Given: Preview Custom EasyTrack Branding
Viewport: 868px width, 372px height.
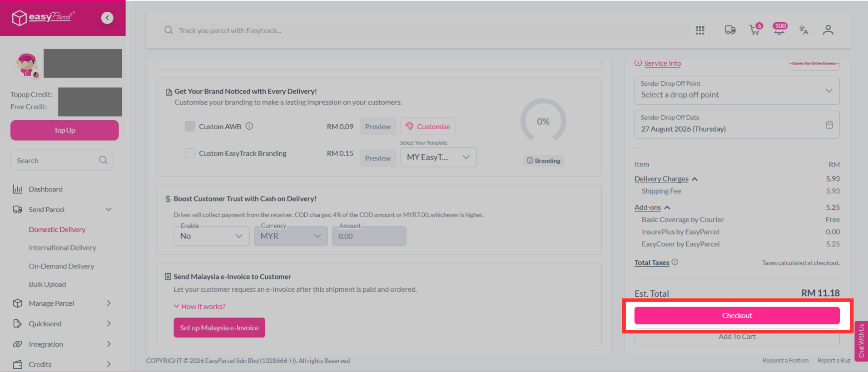Looking at the screenshot, I should coord(378,158).
